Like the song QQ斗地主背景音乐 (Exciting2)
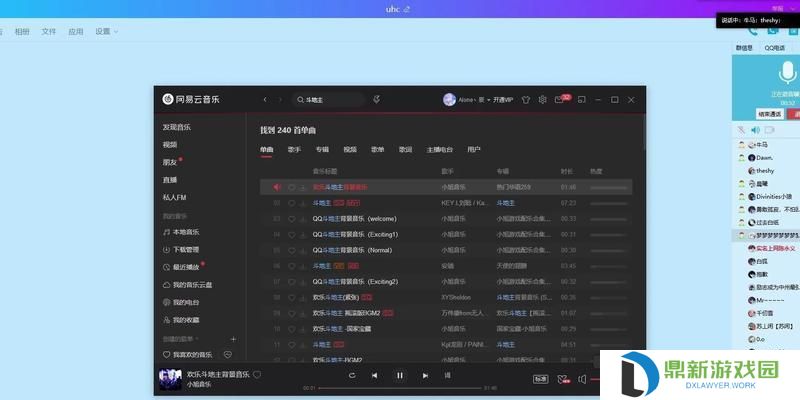The height and width of the screenshot is (400, 800). click(x=292, y=282)
